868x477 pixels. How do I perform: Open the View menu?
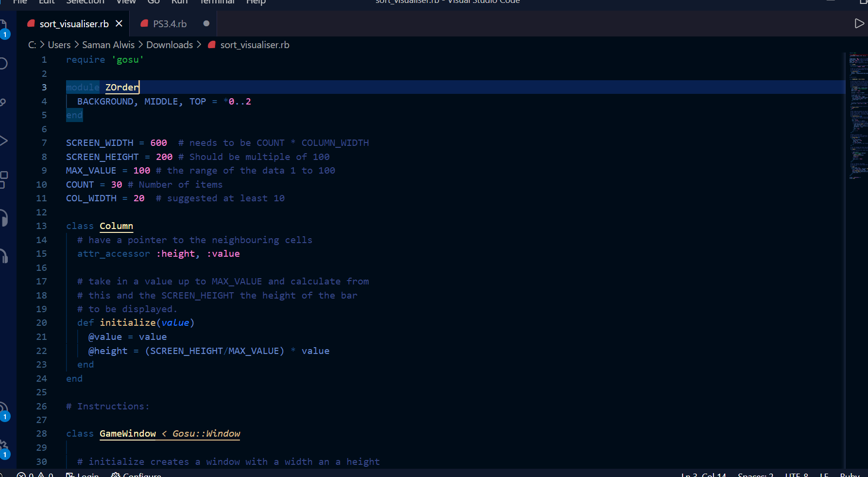126,2
